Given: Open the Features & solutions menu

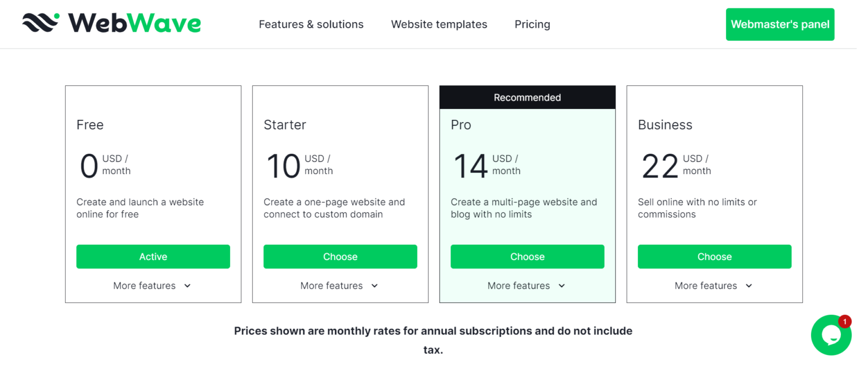Looking at the screenshot, I should click(311, 24).
